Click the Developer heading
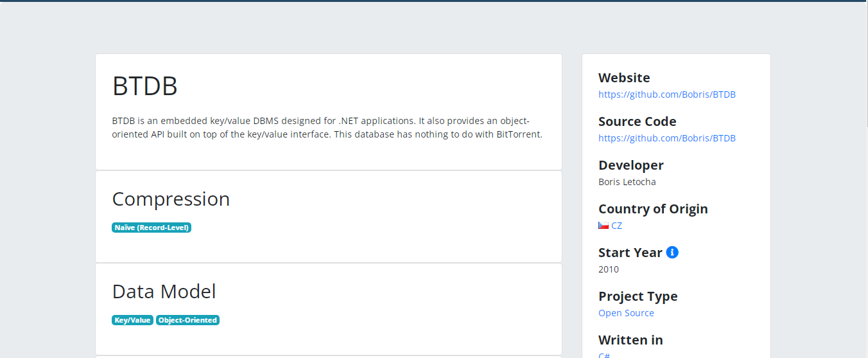The height and width of the screenshot is (358, 868). coord(631,165)
